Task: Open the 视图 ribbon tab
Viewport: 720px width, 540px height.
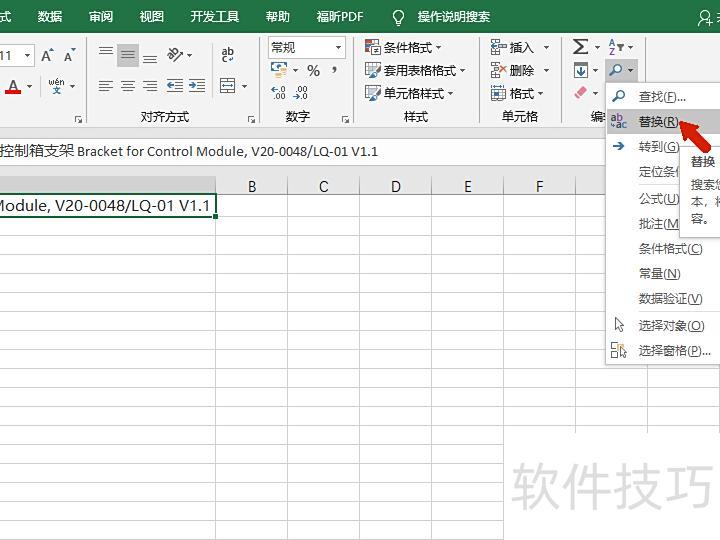Action: [152, 17]
